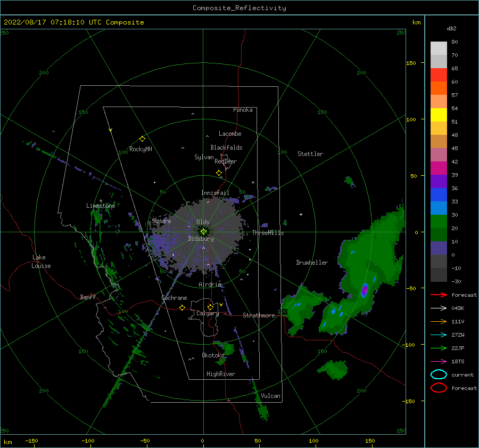
Task: Click the Blackfalds label
Action: pyautogui.click(x=226, y=148)
